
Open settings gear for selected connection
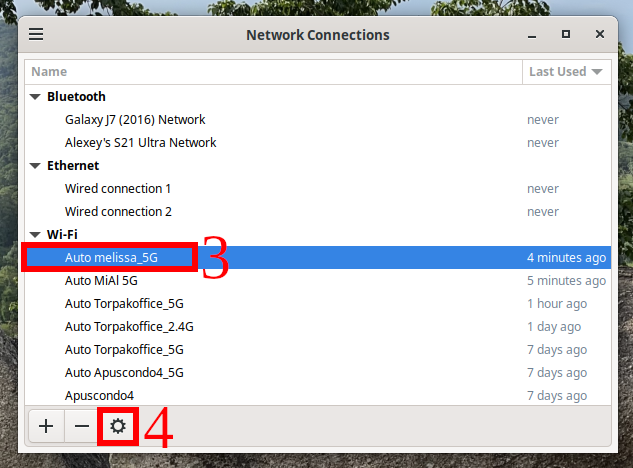click(118, 426)
